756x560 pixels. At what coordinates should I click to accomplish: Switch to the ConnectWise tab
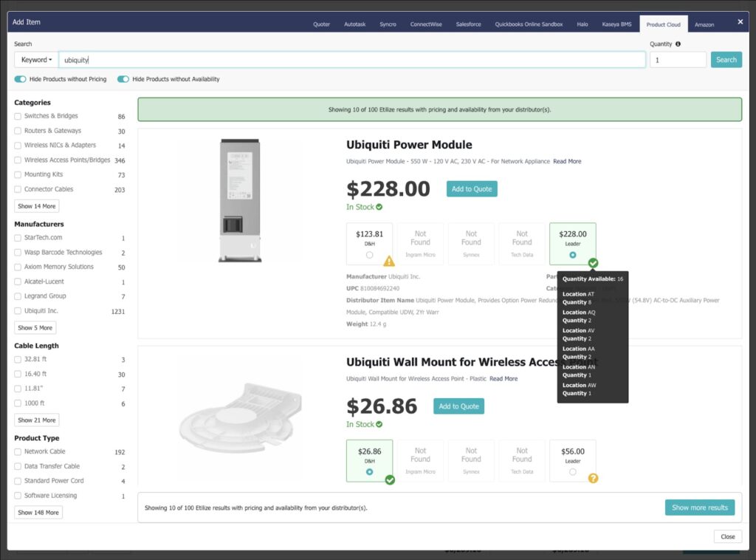coord(426,24)
